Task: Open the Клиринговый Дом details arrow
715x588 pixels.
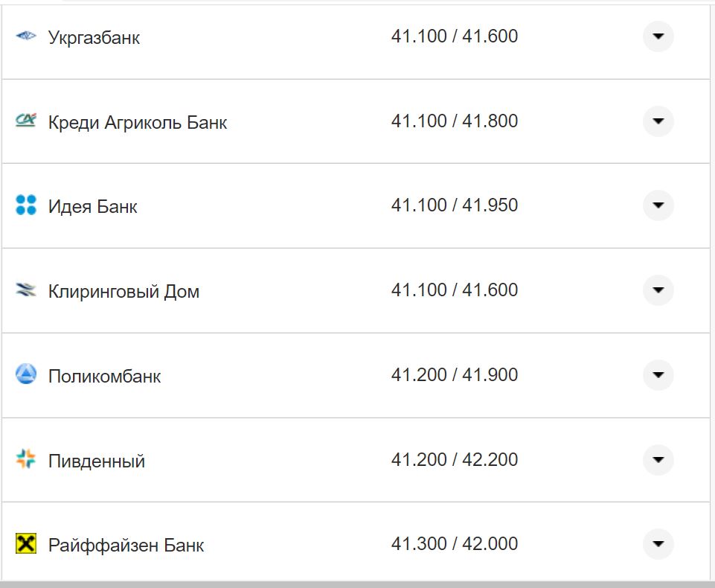Action: [658, 290]
